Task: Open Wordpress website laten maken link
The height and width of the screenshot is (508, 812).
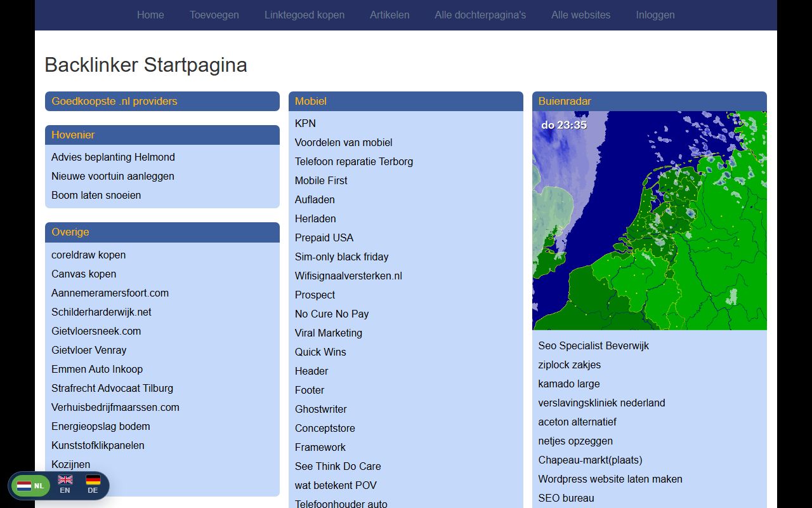Action: [x=610, y=479]
